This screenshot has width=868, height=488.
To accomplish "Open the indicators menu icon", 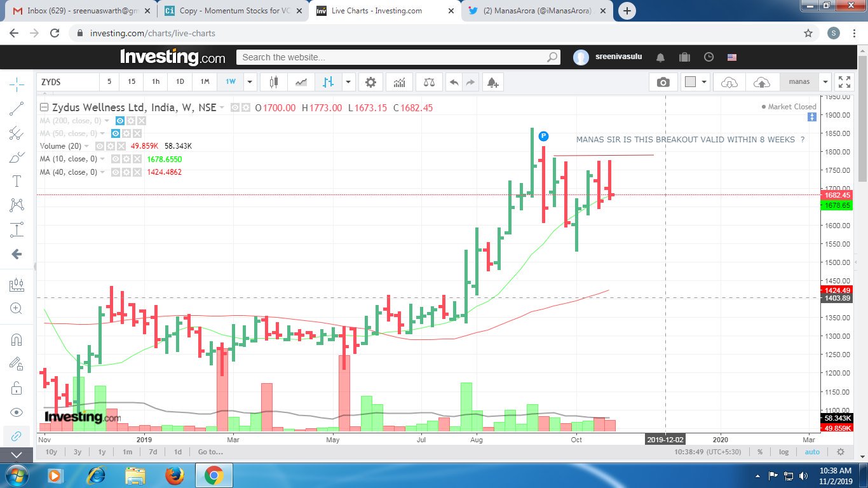I will pos(400,82).
